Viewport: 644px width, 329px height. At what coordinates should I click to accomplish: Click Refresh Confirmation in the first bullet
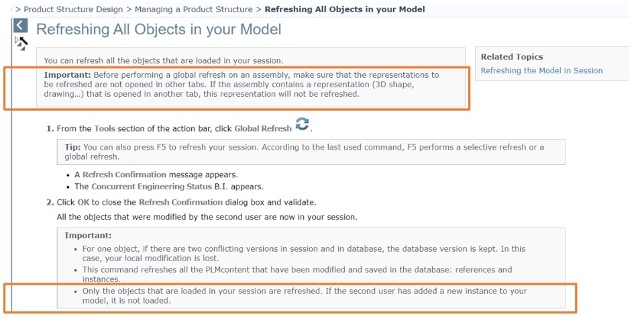[x=124, y=175]
